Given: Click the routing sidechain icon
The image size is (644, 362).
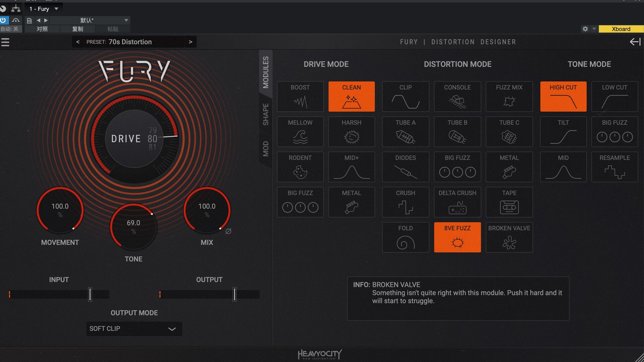Looking at the screenshot, I should 16,8.
